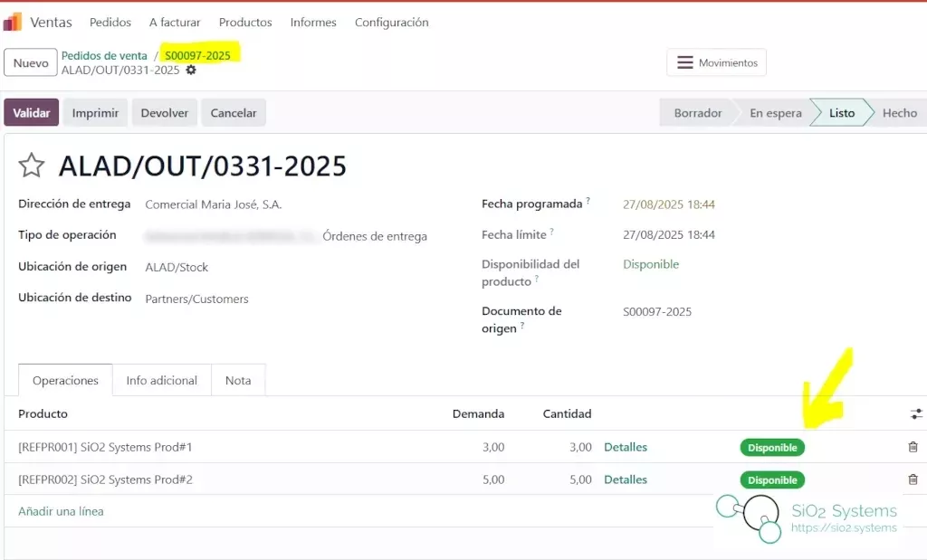Viewport: 927px width, 560px height.
Task: Expand the Informes menu
Action: (x=313, y=22)
